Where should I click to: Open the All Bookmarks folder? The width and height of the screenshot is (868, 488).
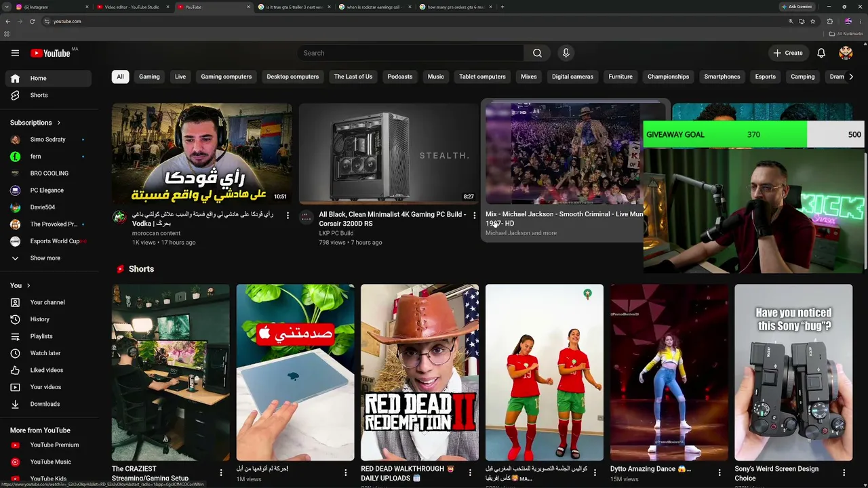(846, 34)
